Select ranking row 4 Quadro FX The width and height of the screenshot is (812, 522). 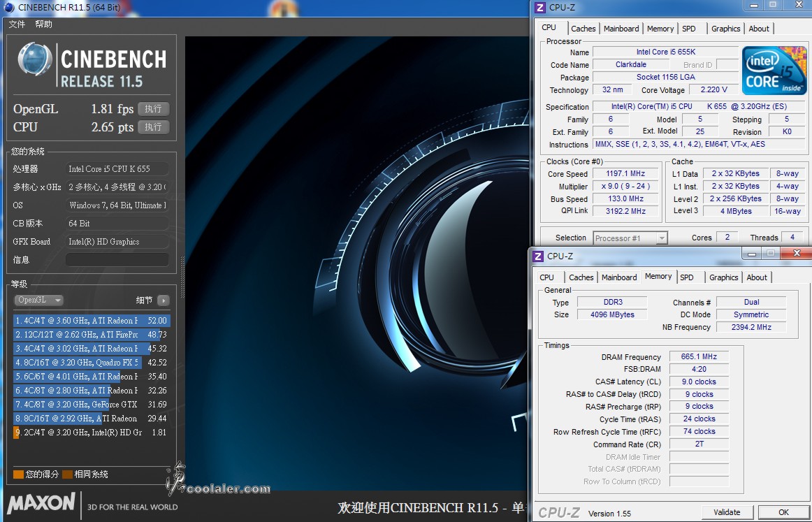(92, 363)
